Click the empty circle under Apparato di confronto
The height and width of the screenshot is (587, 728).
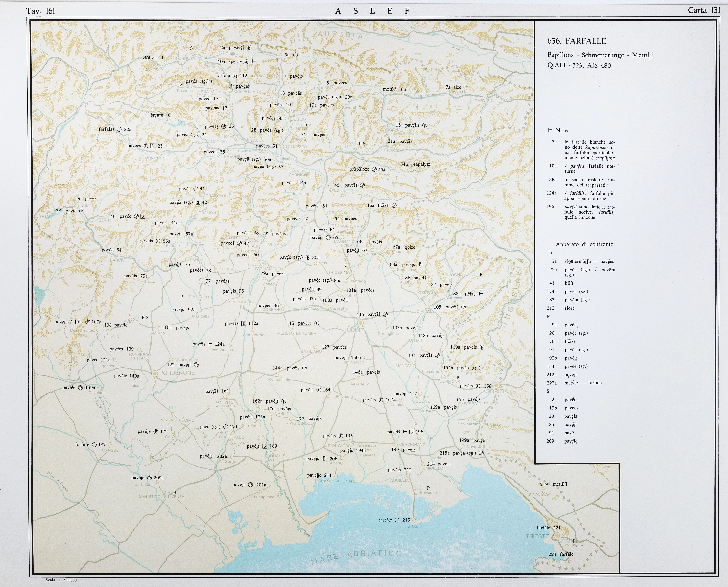(550, 253)
